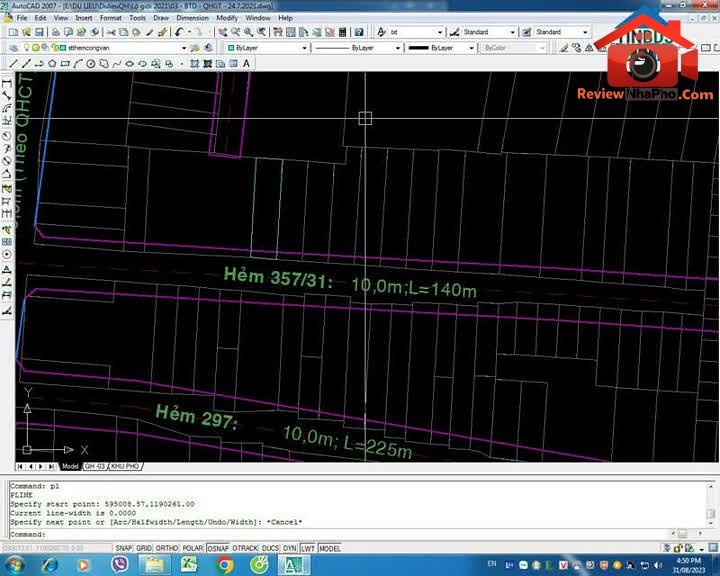Click the Undo arrow icon
720x576 pixels.
click(x=179, y=32)
